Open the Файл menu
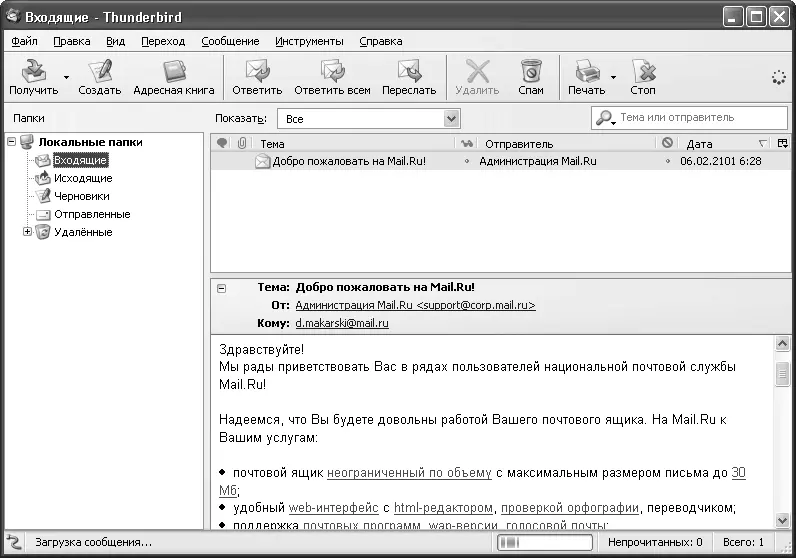Viewport: 796px width, 558px height. click(x=24, y=41)
